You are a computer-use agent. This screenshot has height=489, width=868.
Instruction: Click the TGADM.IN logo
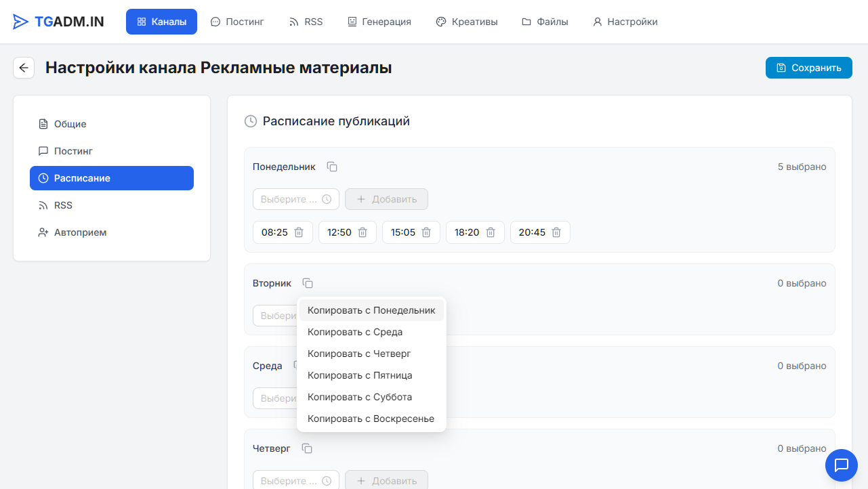[59, 22]
